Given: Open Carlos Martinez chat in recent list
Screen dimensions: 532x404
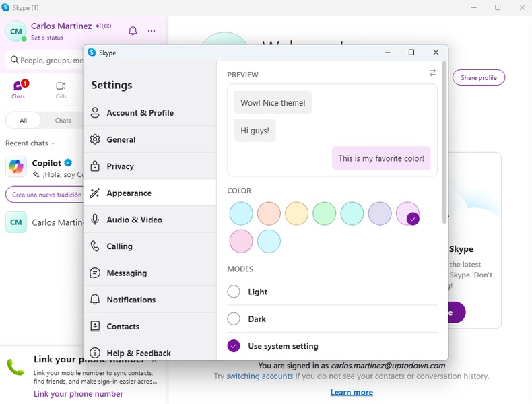Looking at the screenshot, I should pyautogui.click(x=44, y=222).
